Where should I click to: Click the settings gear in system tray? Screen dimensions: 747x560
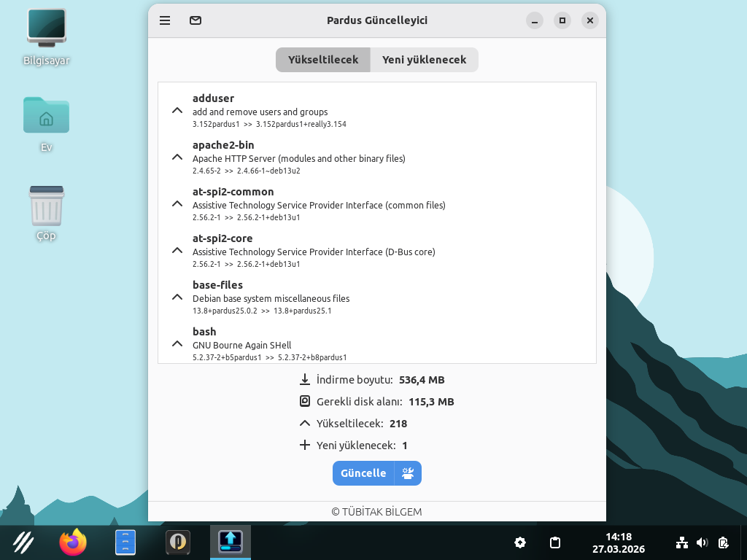(x=520, y=542)
